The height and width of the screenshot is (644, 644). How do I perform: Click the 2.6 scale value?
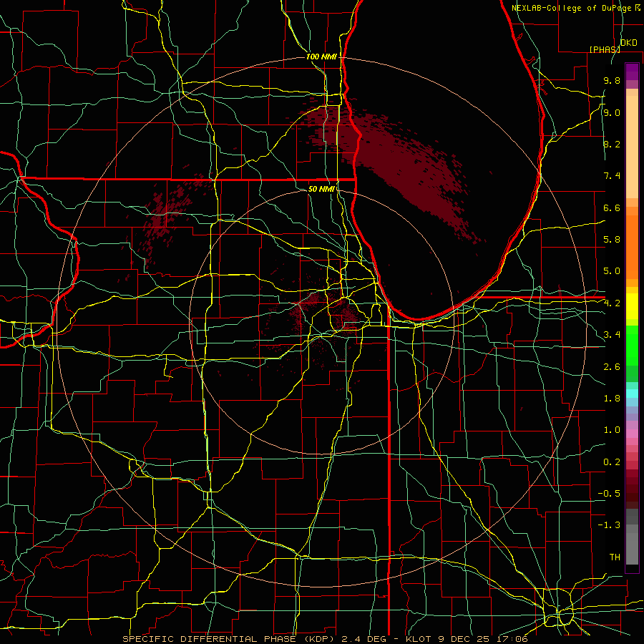pyautogui.click(x=612, y=366)
